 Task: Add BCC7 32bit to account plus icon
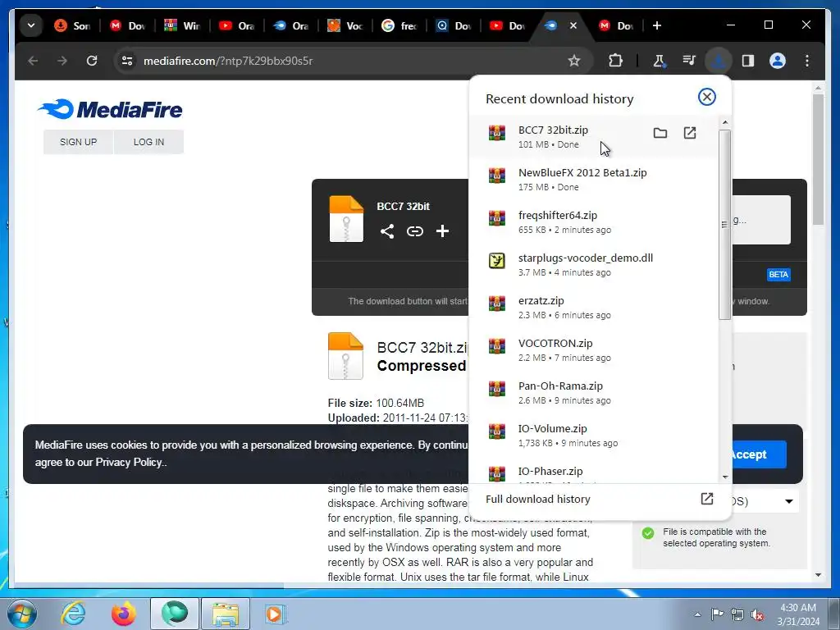click(442, 231)
